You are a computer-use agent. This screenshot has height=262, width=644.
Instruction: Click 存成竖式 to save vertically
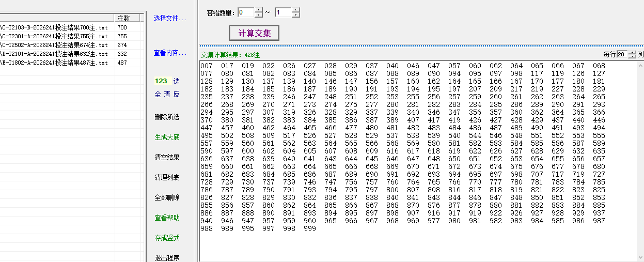(x=167, y=238)
